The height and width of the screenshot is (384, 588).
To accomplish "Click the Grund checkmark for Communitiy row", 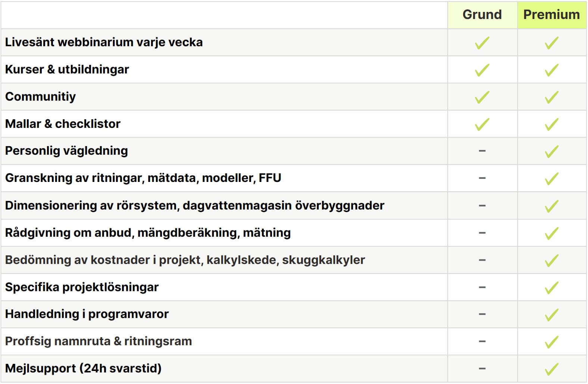I will [482, 97].
